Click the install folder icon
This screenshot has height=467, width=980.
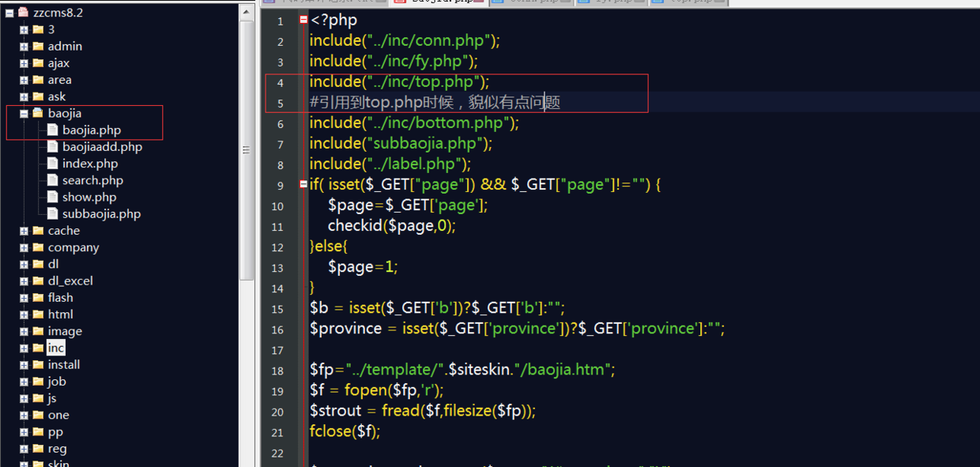click(38, 365)
